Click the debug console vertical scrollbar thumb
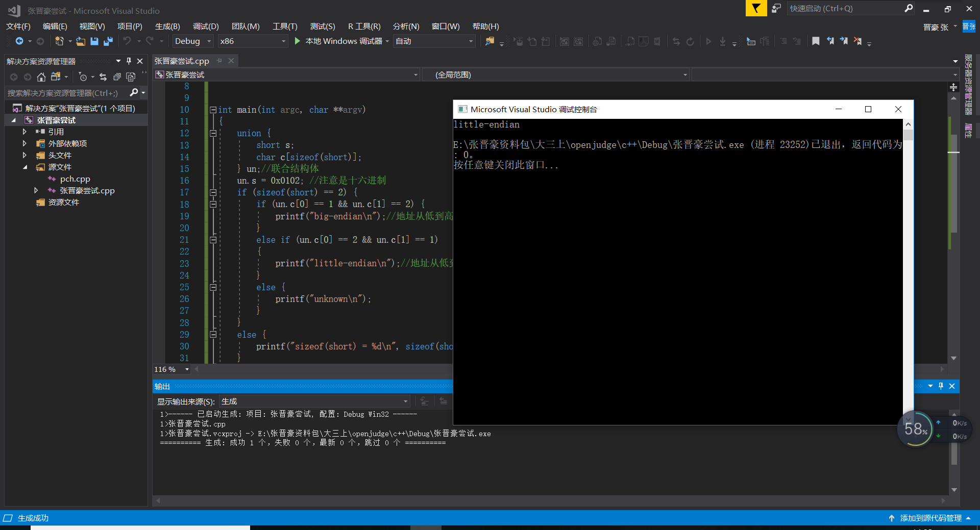This screenshot has width=980, height=530. 908,135
